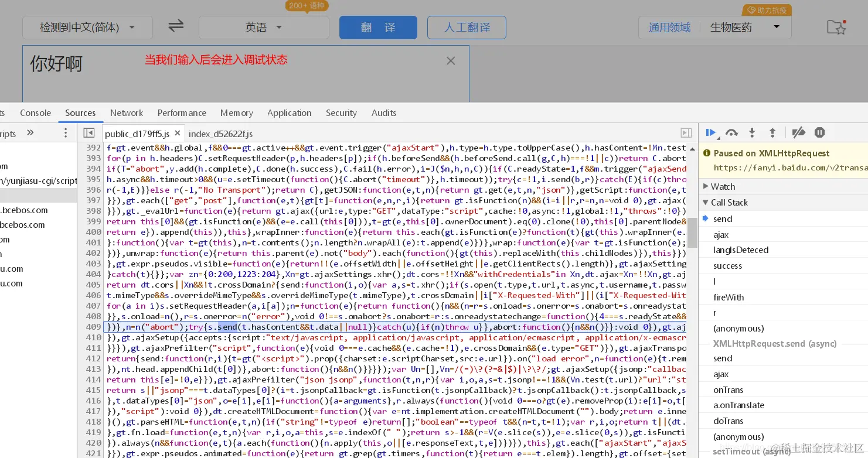Clear the translation input with the X
Image resolution: width=868 pixels, height=458 pixels.
(x=450, y=61)
